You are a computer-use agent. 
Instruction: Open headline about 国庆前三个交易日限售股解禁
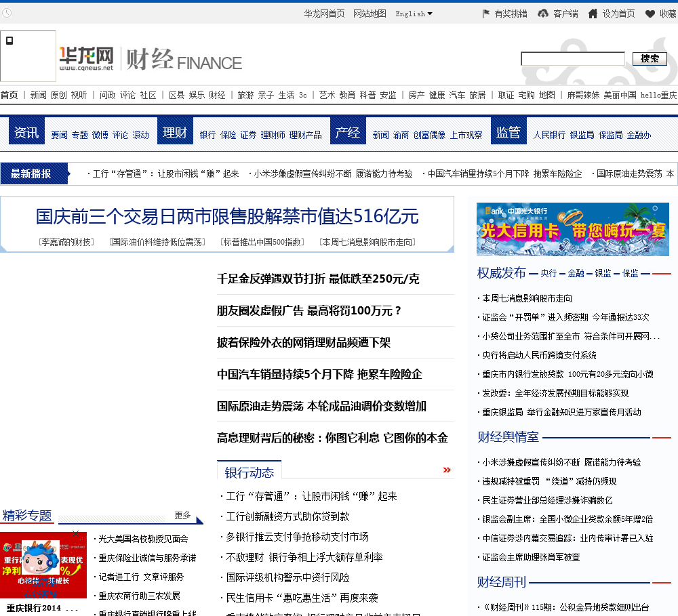pyautogui.click(x=227, y=216)
